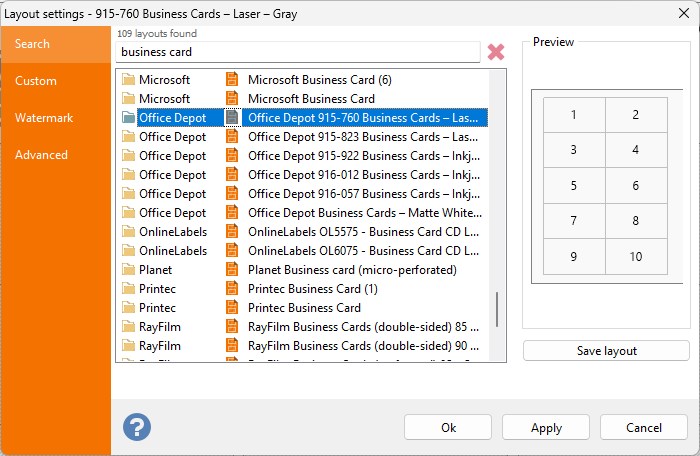Click the business card search field
Viewport: 700px width, 456px height.
(x=298, y=52)
